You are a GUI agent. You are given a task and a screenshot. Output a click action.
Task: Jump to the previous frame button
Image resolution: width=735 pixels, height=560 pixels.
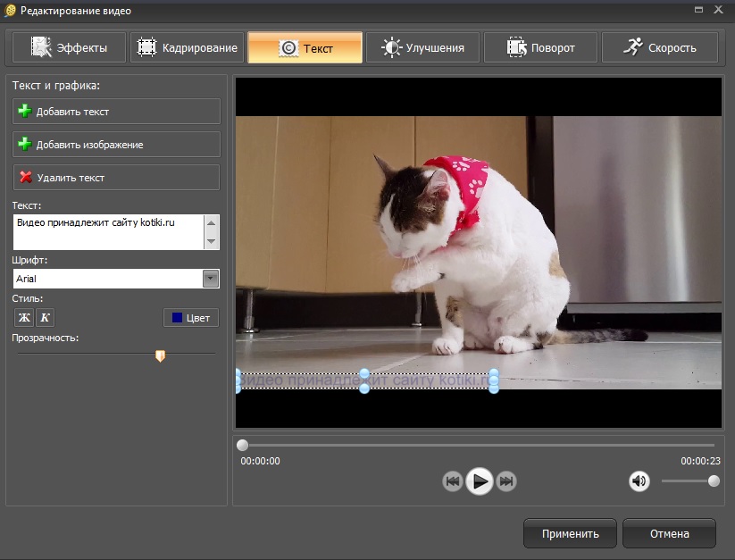(x=453, y=481)
